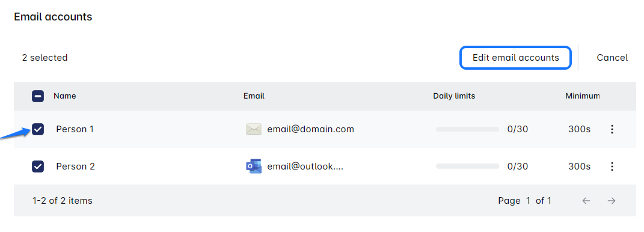The width and height of the screenshot is (644, 232).
Task: Click Person 2 daily limit progress bar
Action: click(467, 166)
